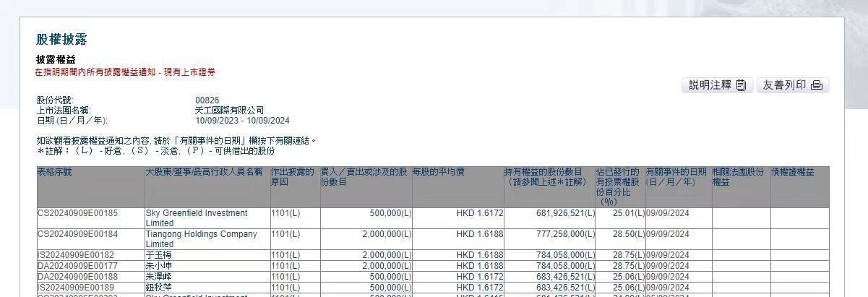
Task: Click form serial CS20240909E00184
Action: coord(77,234)
